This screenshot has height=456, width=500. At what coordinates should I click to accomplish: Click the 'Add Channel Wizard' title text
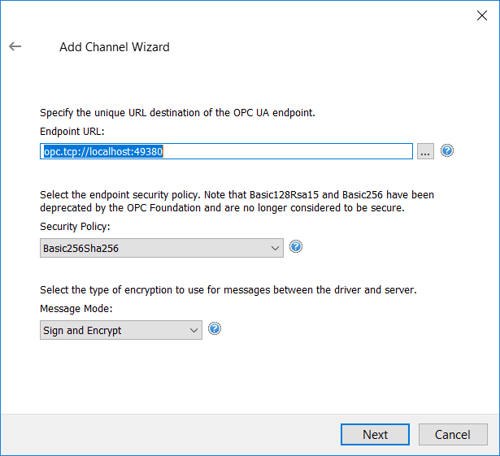pos(114,47)
